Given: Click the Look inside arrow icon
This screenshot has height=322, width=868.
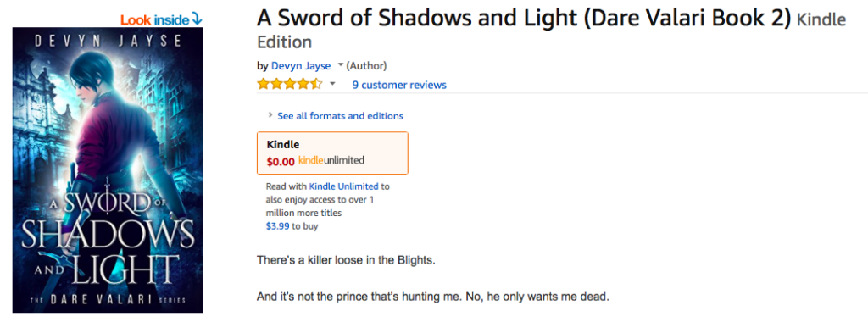Looking at the screenshot, I should pyautogui.click(x=197, y=20).
